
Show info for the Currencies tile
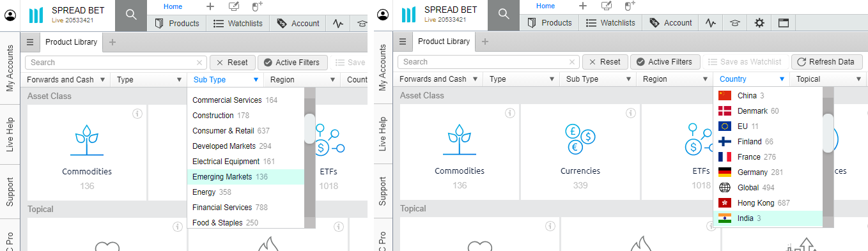630,113
